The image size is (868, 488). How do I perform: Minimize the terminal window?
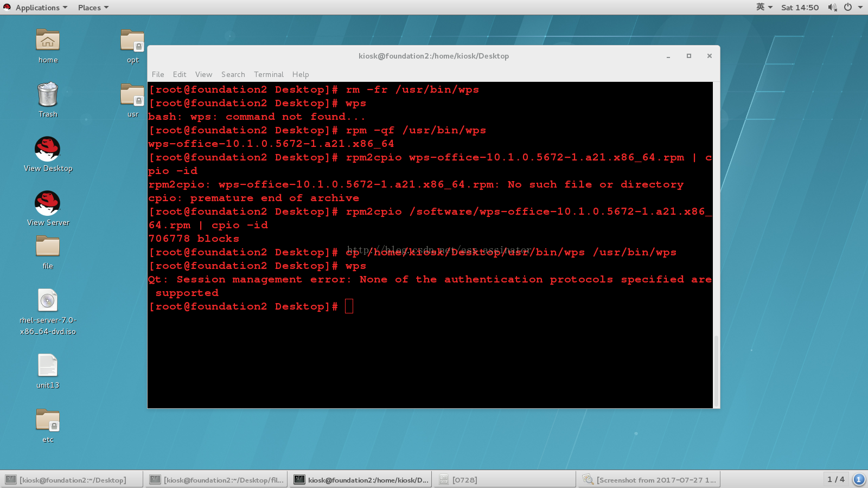pyautogui.click(x=668, y=56)
